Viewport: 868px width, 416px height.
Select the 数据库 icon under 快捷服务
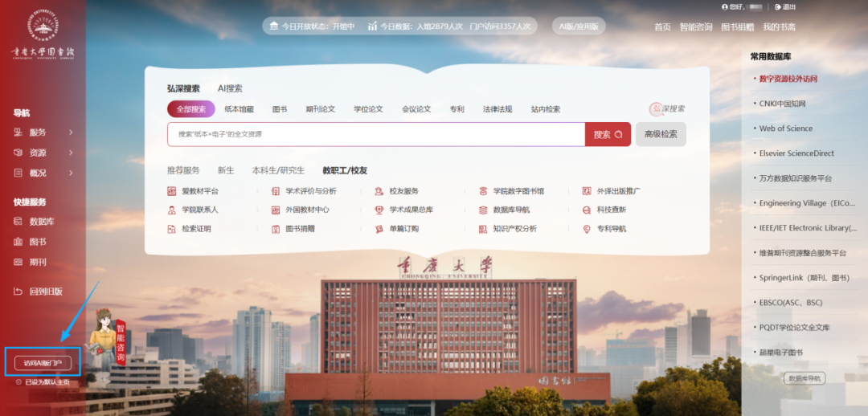click(x=18, y=222)
